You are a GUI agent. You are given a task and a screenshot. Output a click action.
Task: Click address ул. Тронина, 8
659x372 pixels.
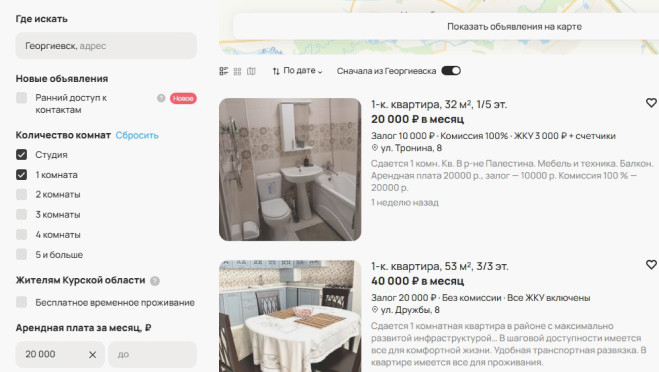pyautogui.click(x=411, y=148)
